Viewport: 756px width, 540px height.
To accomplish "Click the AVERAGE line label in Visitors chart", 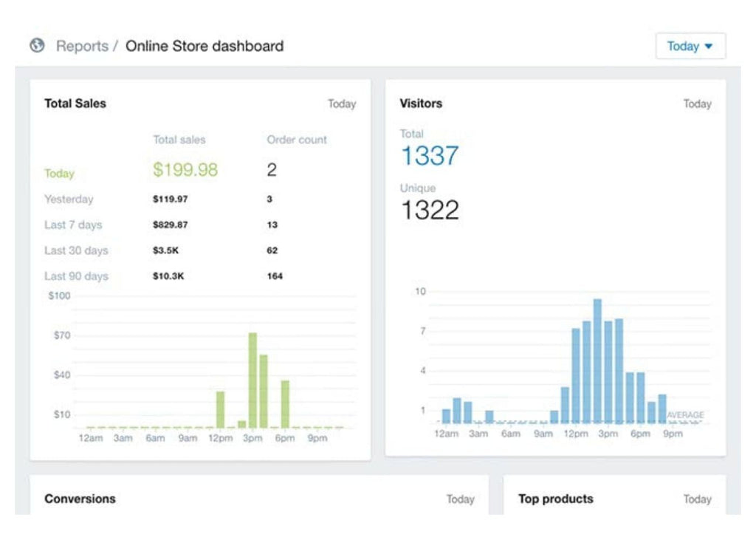I will tap(685, 415).
